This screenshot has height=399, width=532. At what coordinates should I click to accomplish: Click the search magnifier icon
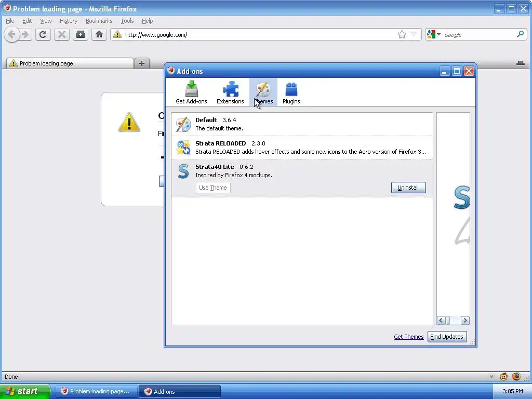point(520,34)
